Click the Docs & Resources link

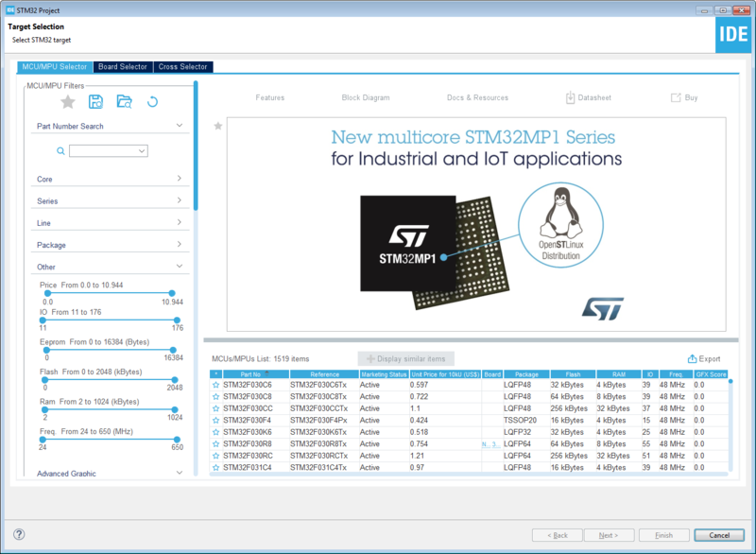coord(475,96)
